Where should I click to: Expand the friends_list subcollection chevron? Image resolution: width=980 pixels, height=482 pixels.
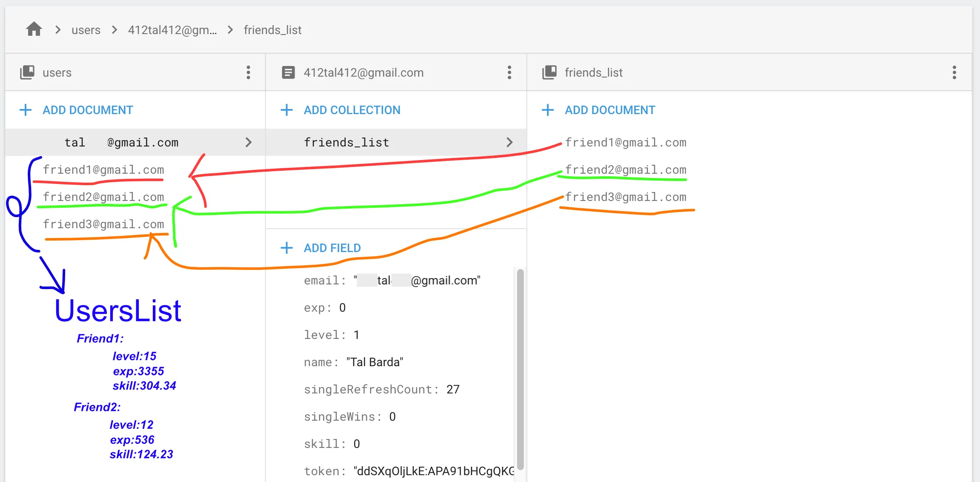(510, 142)
